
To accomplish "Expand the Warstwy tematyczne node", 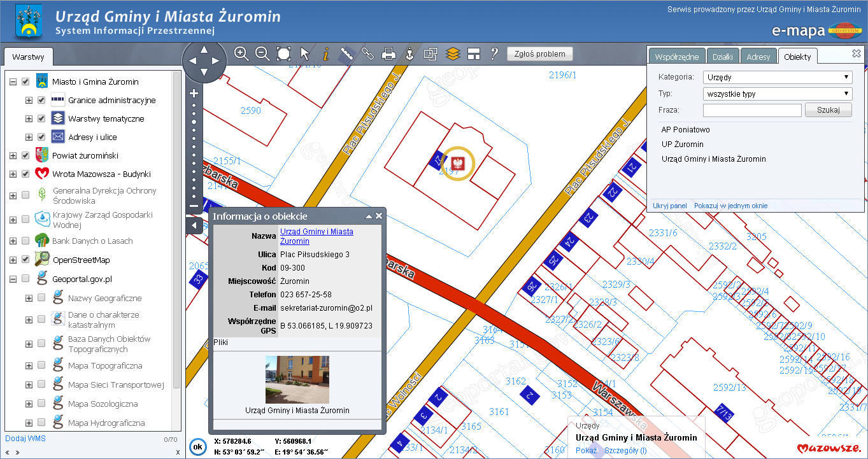I will [29, 118].
